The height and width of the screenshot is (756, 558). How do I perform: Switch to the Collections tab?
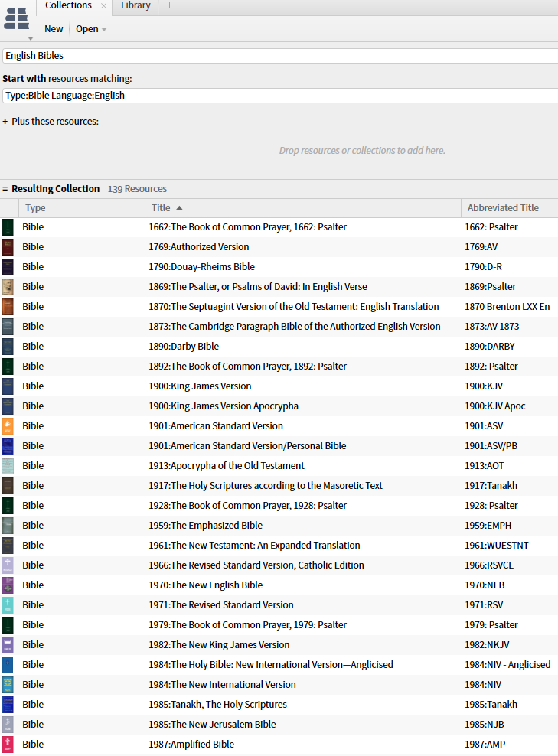(x=68, y=5)
